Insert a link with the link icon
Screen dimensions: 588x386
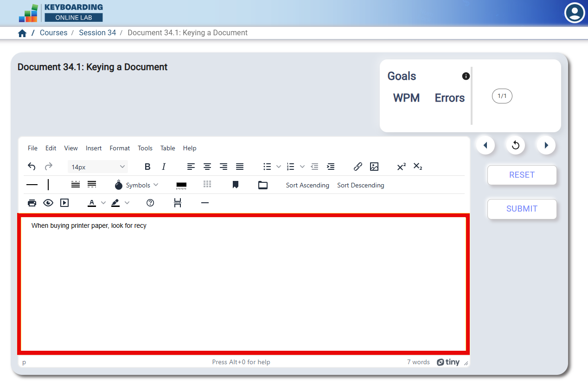click(358, 166)
